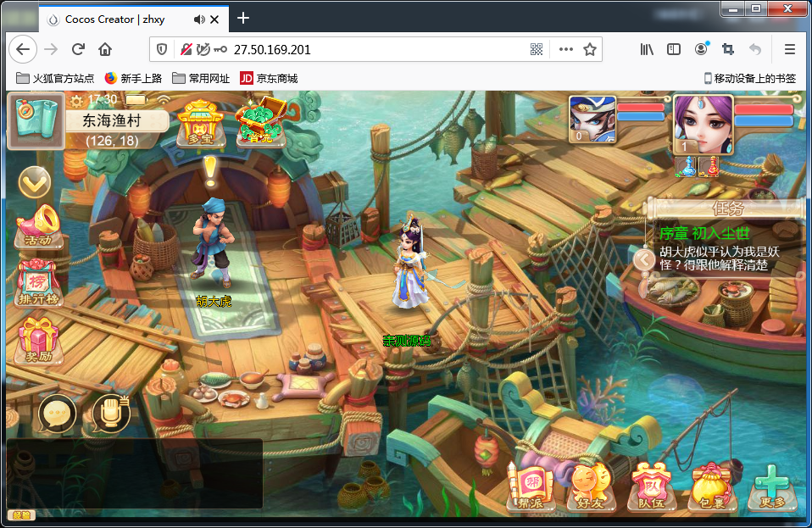
Task: Focus the address bar 27.50.169.201
Action: click(x=375, y=50)
